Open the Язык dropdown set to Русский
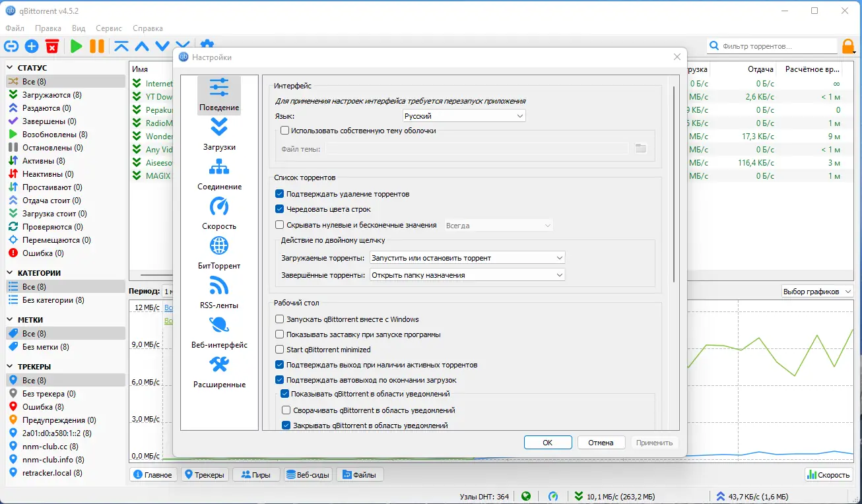 click(x=464, y=116)
